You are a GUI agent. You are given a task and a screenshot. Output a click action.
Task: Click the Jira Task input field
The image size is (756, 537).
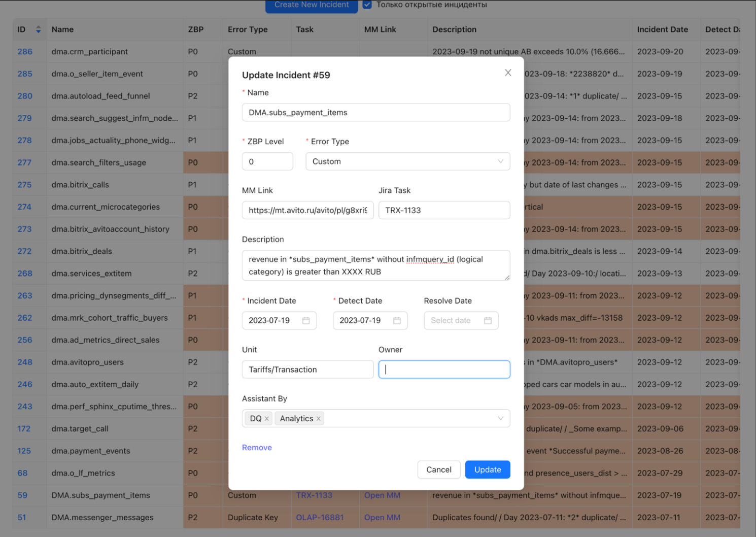click(444, 210)
